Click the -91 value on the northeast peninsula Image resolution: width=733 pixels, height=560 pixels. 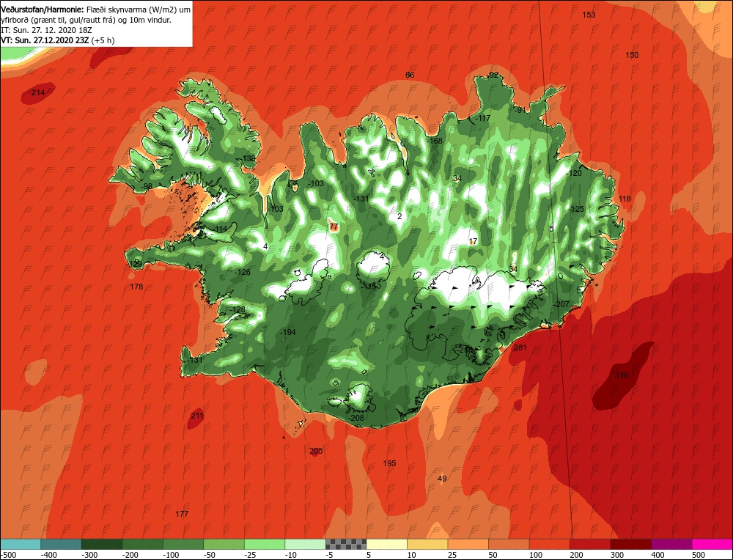click(x=520, y=111)
